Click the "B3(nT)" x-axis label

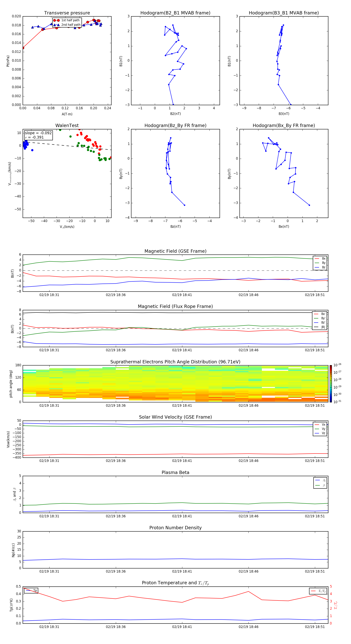click(284, 114)
